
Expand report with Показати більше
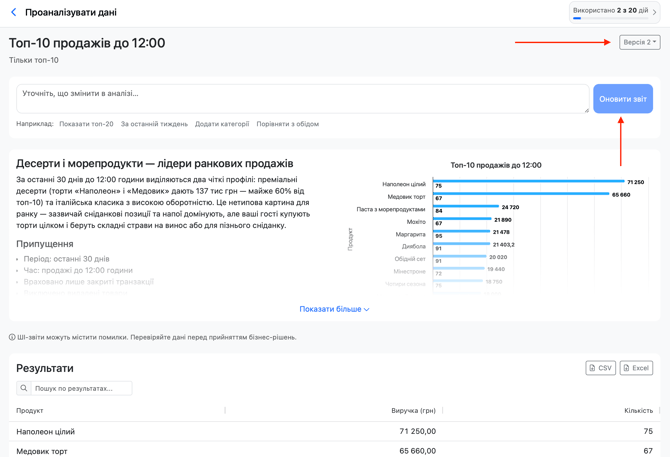point(334,309)
